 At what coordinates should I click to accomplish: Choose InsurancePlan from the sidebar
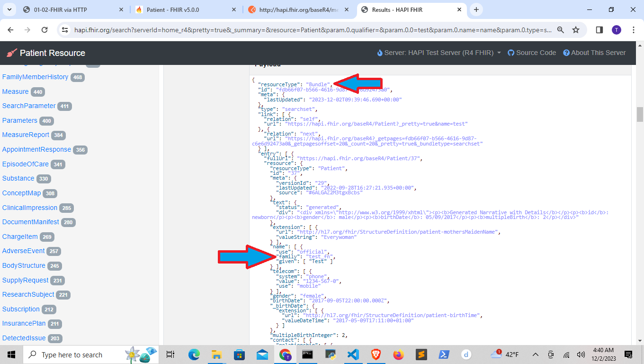[24, 323]
